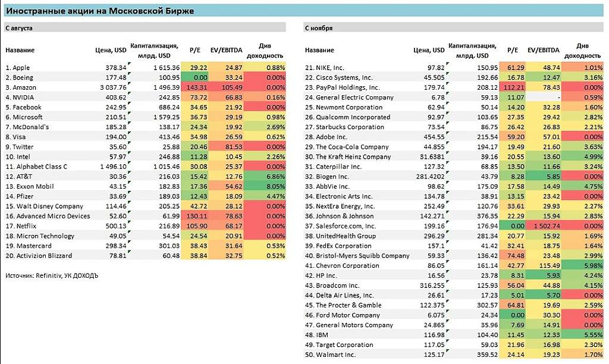Select '47. General Motors Company' row name
This screenshot has height=364, width=609.
[x=349, y=325]
